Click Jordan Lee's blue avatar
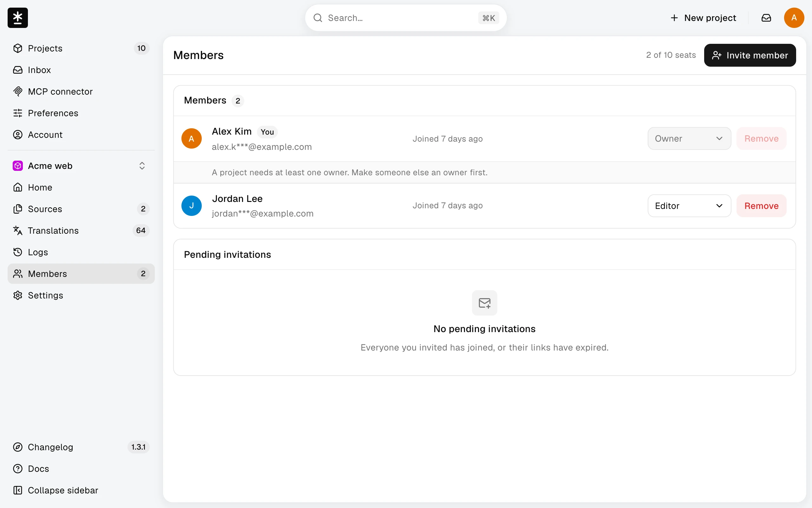Screen dimensions: 812x508 (x=192, y=206)
